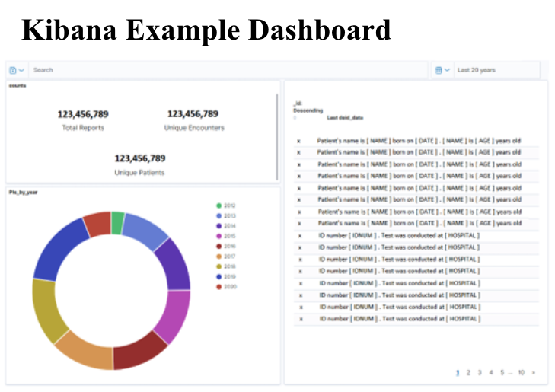Click the counts panel vertical scrollbar
This screenshot has height=392, width=555.
pyautogui.click(x=277, y=137)
